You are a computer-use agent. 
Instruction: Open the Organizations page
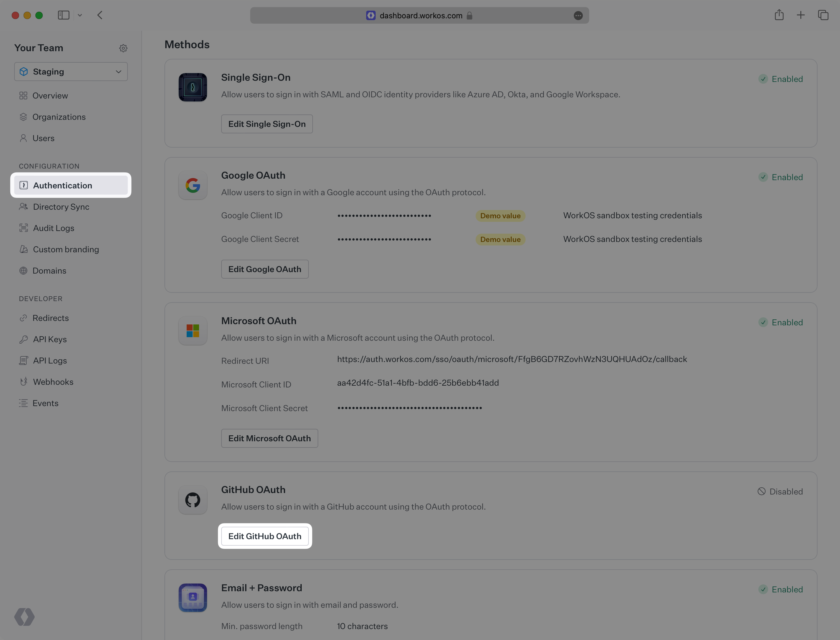(x=59, y=117)
